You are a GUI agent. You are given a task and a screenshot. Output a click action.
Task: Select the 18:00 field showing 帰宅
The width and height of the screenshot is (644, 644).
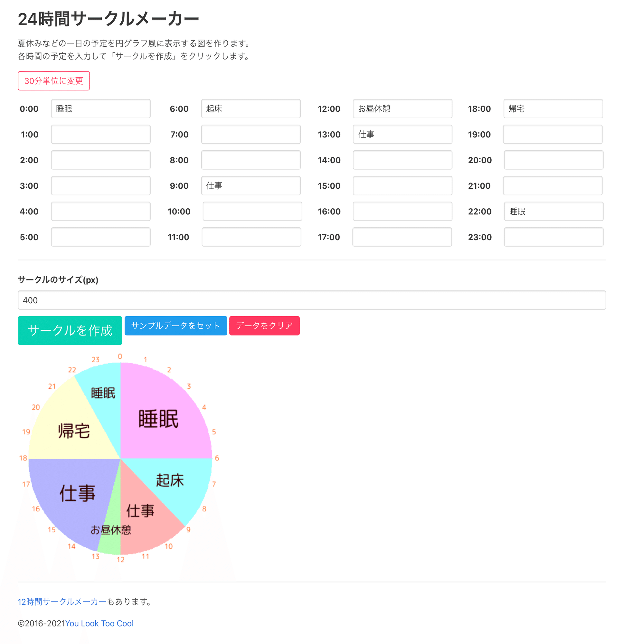tap(553, 108)
